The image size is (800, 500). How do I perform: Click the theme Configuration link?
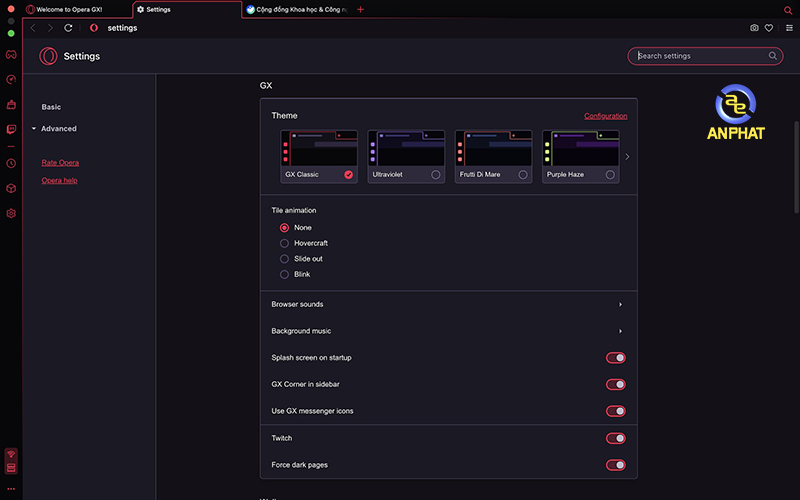click(605, 116)
